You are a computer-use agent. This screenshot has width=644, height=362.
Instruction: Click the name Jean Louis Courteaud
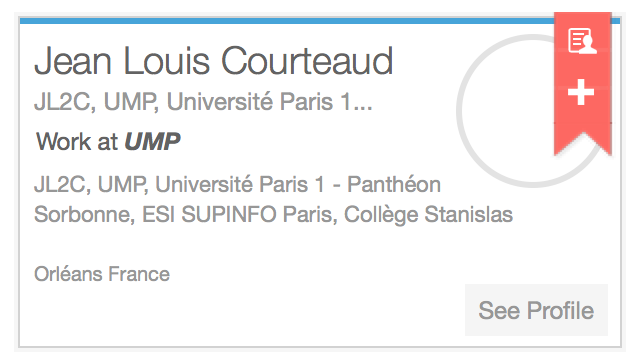[x=214, y=61]
